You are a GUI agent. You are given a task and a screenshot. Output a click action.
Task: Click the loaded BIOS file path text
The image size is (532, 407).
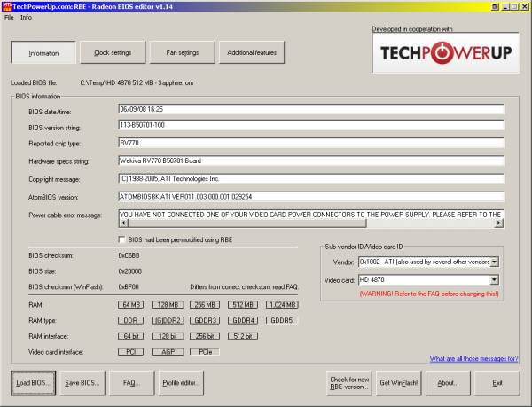[137, 82]
